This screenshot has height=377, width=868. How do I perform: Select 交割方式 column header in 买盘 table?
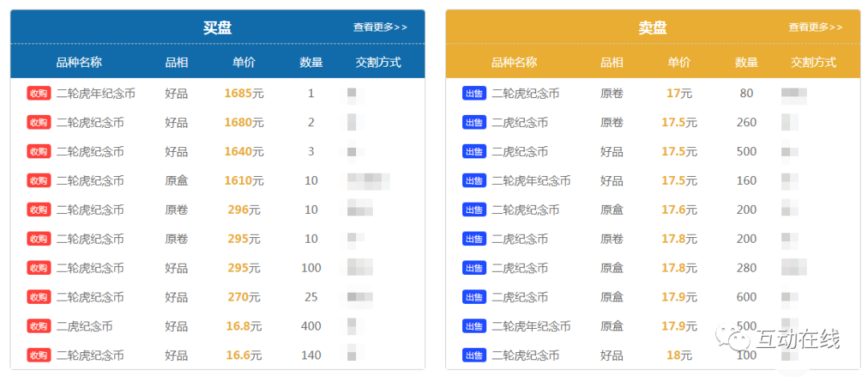(x=378, y=62)
